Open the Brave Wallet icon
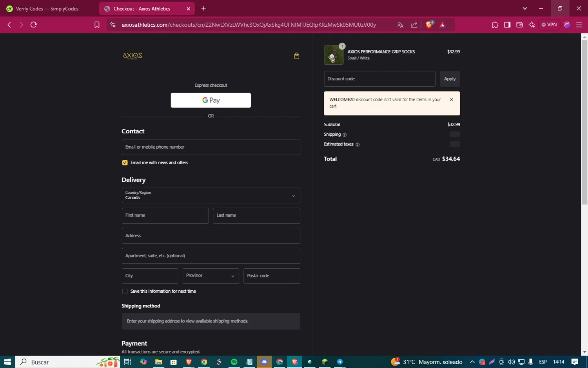Viewport: 588px width, 368px height. click(x=519, y=25)
